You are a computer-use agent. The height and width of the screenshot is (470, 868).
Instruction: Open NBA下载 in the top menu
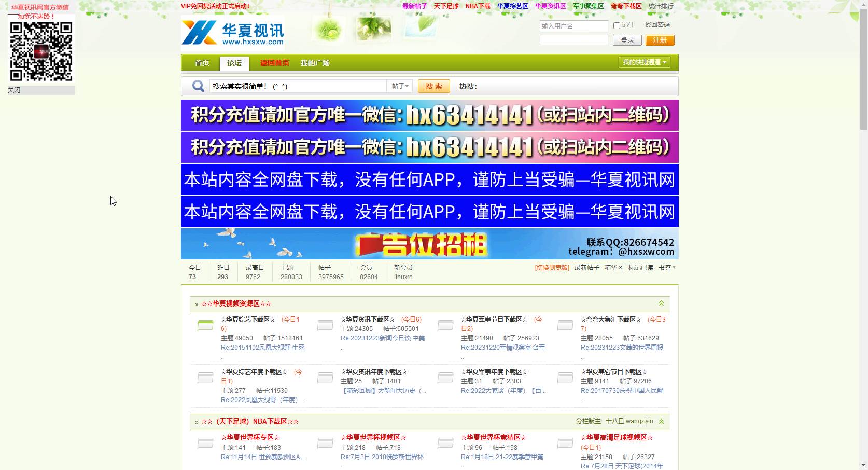478,6
